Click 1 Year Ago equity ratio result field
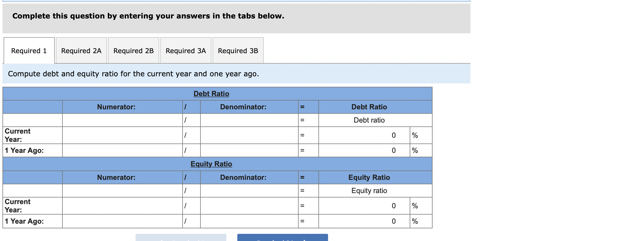Viewport: 644px width, 241px height. (x=363, y=221)
